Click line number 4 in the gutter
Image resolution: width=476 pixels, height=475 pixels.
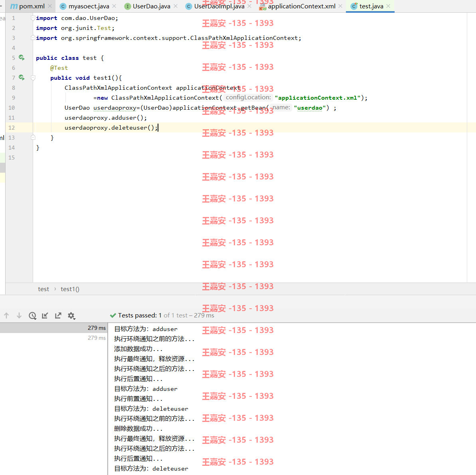13,48
